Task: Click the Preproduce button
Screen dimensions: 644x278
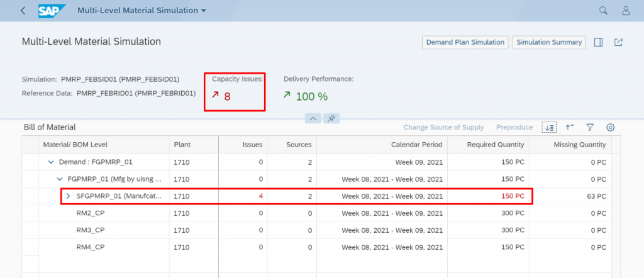Action: coord(514,127)
